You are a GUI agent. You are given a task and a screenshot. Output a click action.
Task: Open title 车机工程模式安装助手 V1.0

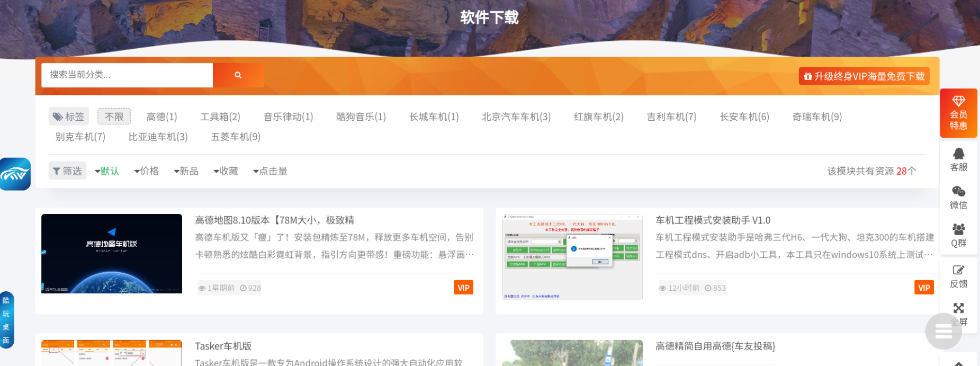(713, 220)
